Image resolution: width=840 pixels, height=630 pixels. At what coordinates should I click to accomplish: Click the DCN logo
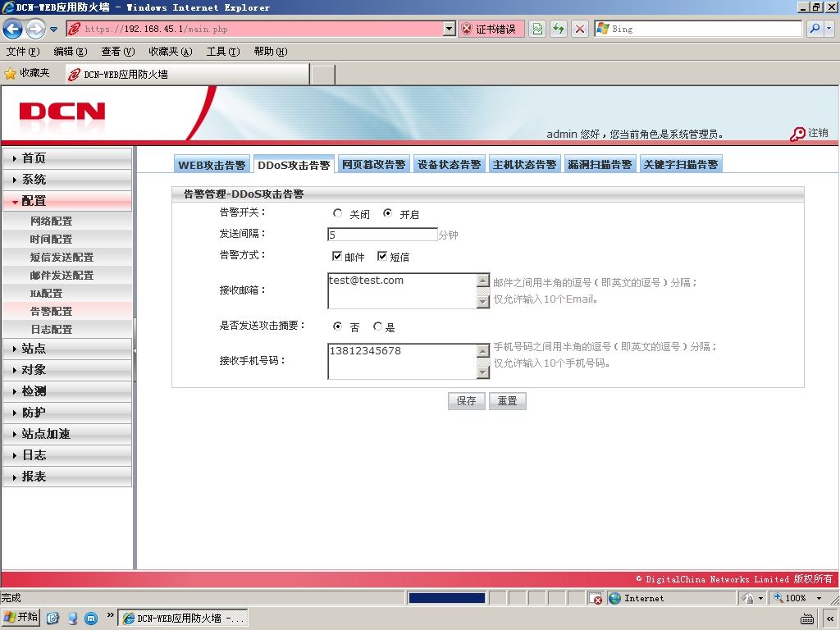point(62,112)
